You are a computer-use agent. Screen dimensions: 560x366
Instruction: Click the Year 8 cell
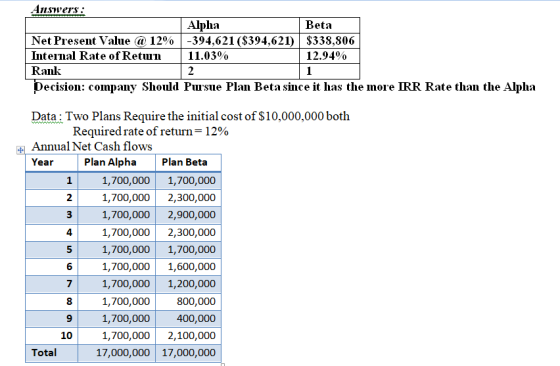pyautogui.click(x=51, y=301)
